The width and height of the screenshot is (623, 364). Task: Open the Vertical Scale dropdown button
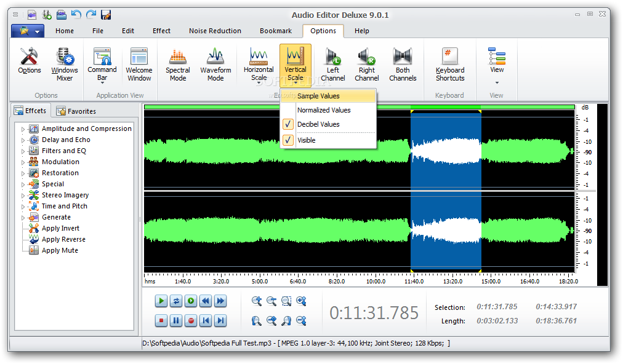click(x=295, y=65)
